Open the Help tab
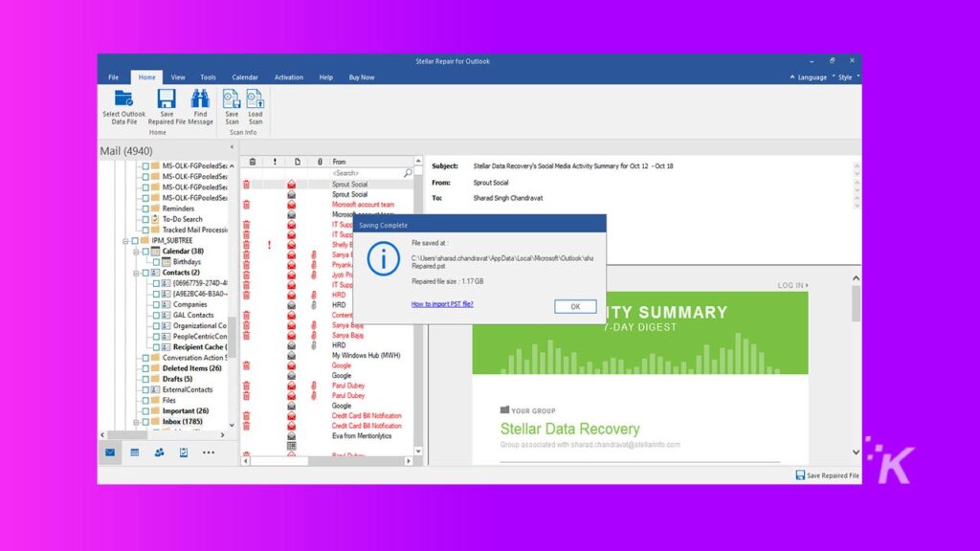This screenshot has width=980, height=551. (325, 77)
